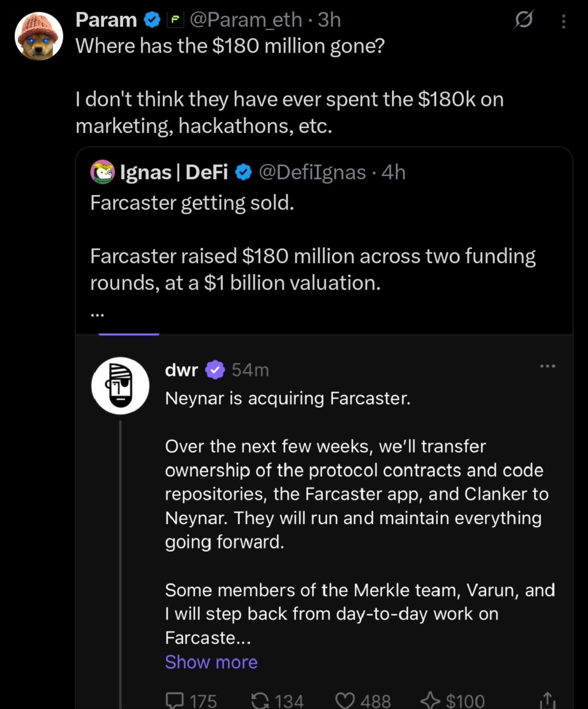588x709 pixels.
Task: Click Param's dog avatar picture
Action: pyautogui.click(x=39, y=36)
